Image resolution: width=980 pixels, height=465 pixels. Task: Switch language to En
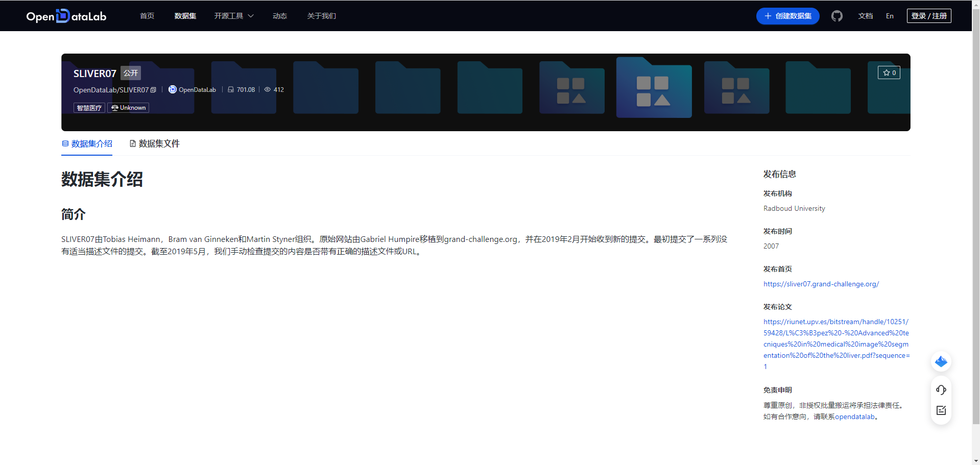890,16
